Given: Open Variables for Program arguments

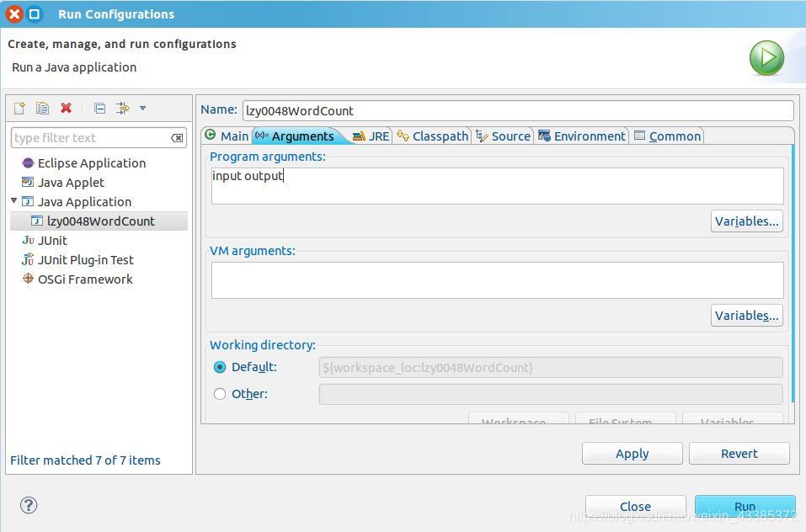Looking at the screenshot, I should coord(747,221).
